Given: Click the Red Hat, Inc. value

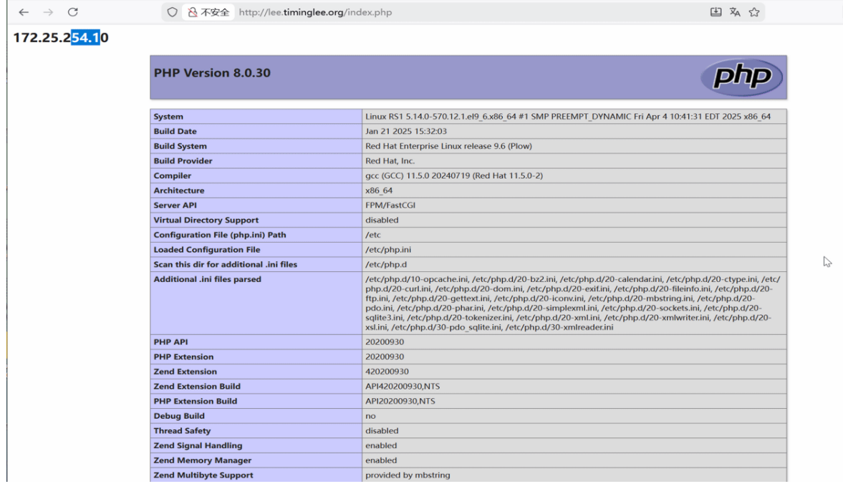Looking at the screenshot, I should (x=390, y=160).
